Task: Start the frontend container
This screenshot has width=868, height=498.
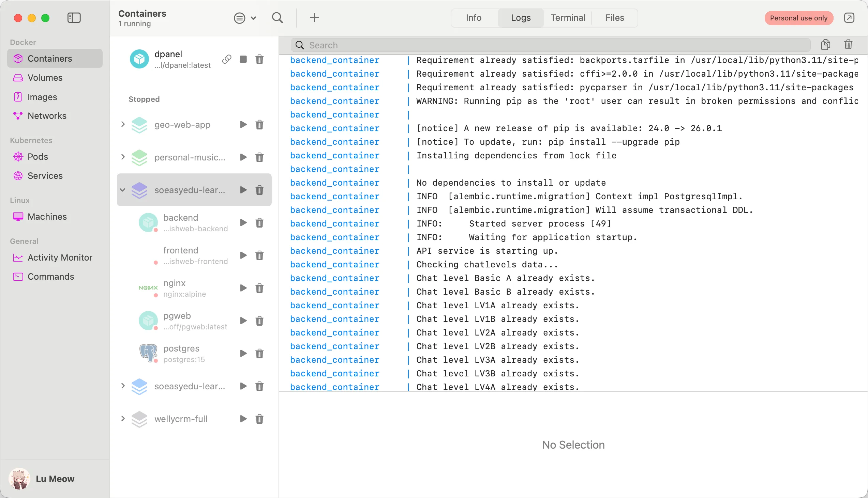Action: 243,255
